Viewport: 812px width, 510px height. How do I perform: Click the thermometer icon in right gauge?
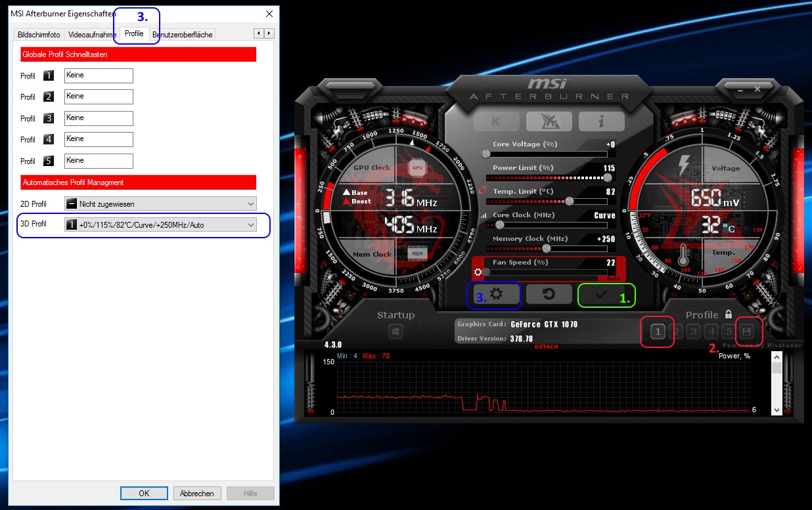[x=684, y=255]
